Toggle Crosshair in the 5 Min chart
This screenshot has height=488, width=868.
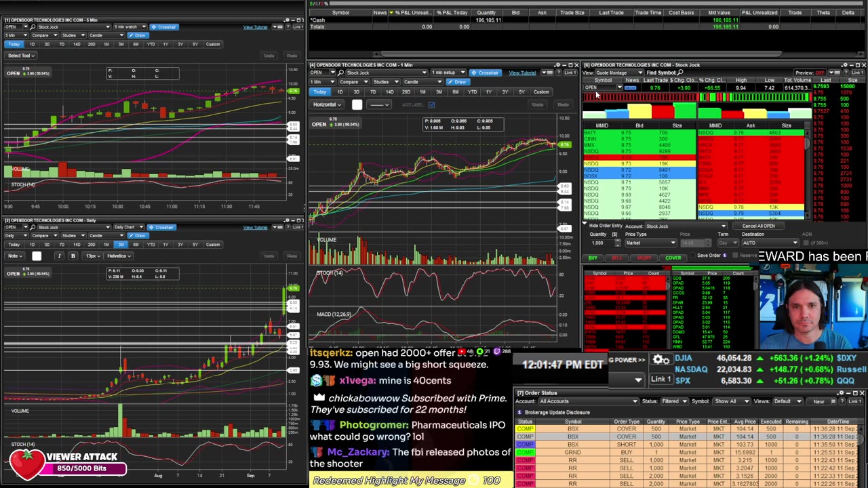coord(163,27)
